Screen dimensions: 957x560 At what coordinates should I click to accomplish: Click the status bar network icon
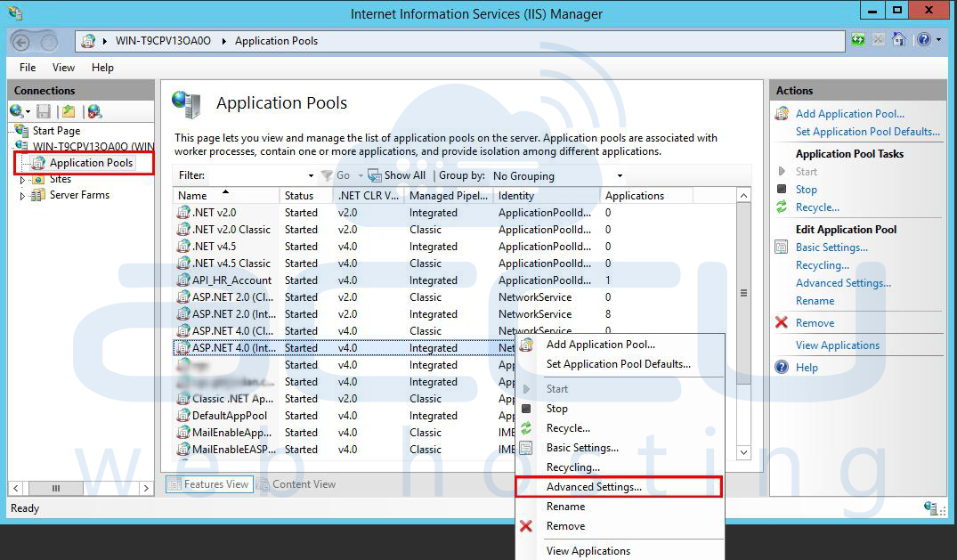pos(931,508)
